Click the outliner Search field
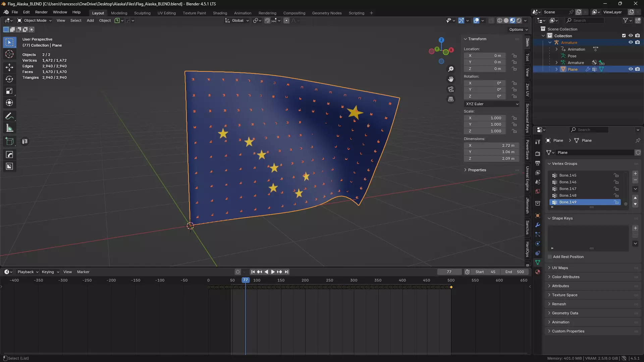644x362 pixels. pos(585,20)
